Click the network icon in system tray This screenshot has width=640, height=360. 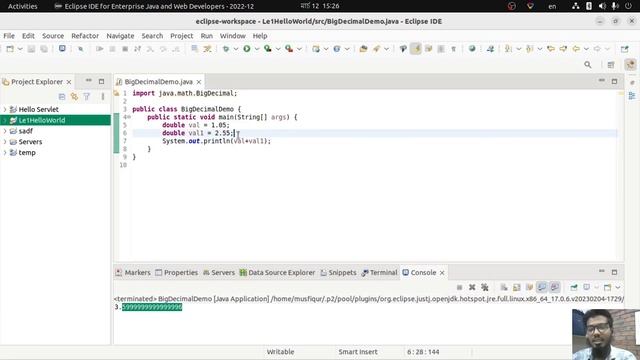(576, 6)
